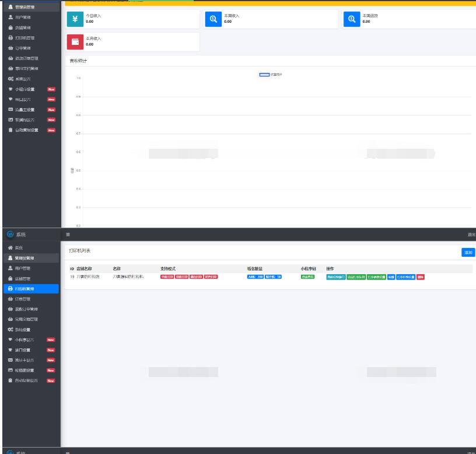Click the 退出 link above the 添加 button

tap(471, 235)
